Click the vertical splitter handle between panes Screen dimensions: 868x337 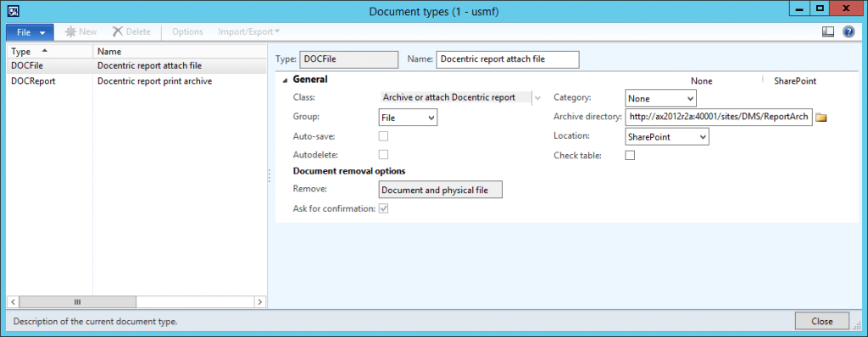[269, 176]
